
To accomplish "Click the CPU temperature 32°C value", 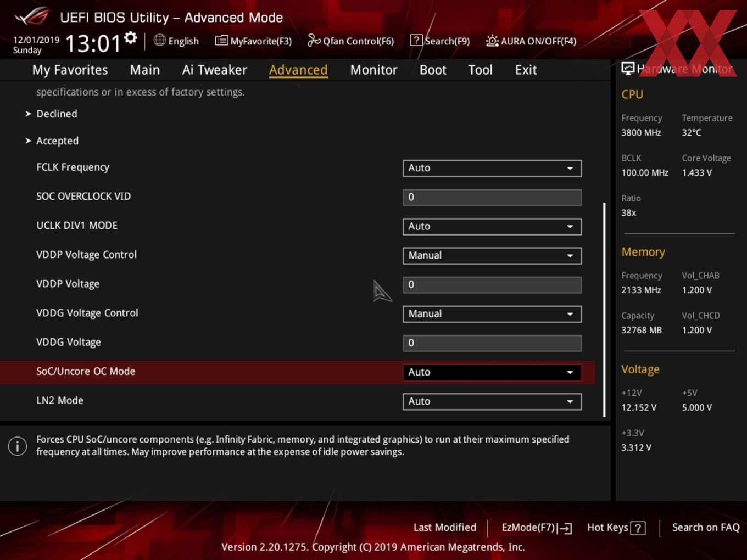I will [691, 132].
